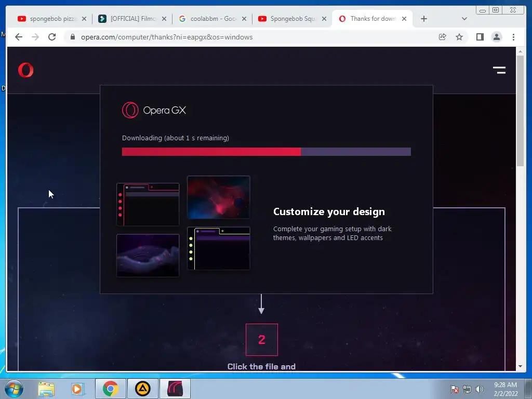The image size is (532, 399).
Task: Go back to the previous page
Action: click(x=19, y=37)
